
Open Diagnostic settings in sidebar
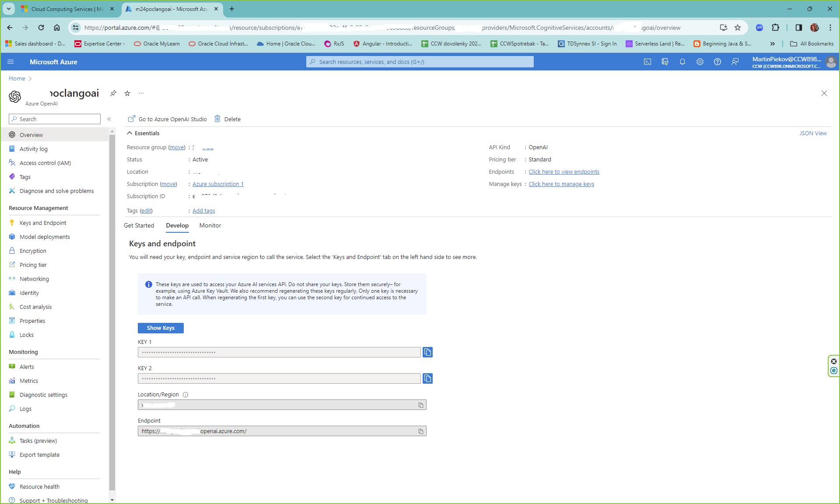(43, 395)
